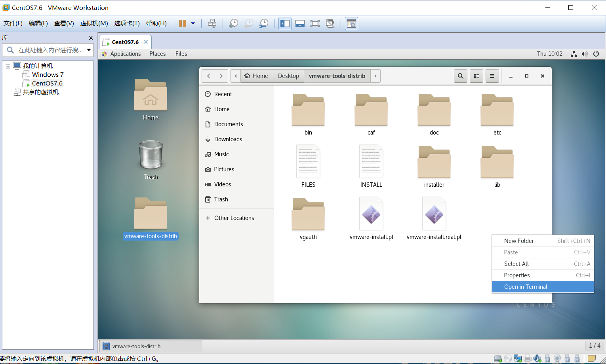The width and height of the screenshot is (606, 364).
Task: Go back in the file manager
Action: click(x=208, y=76)
